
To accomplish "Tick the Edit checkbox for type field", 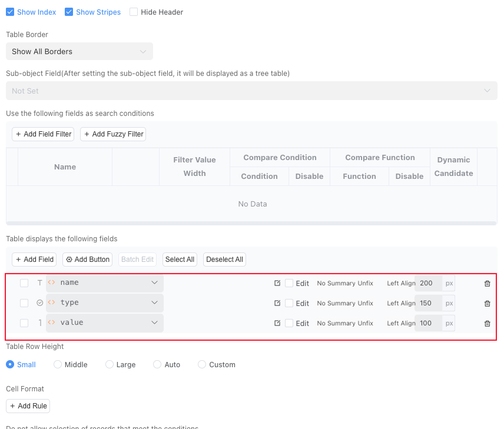I will pyautogui.click(x=289, y=303).
